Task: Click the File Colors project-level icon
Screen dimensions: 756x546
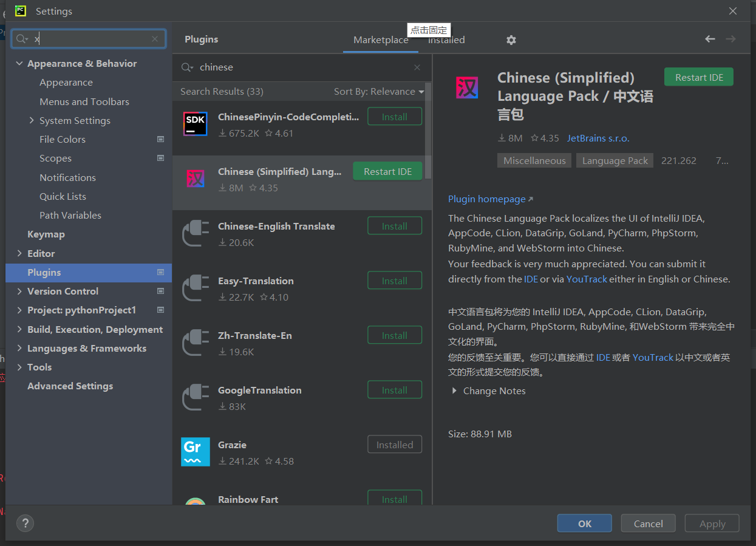Action: click(x=161, y=139)
